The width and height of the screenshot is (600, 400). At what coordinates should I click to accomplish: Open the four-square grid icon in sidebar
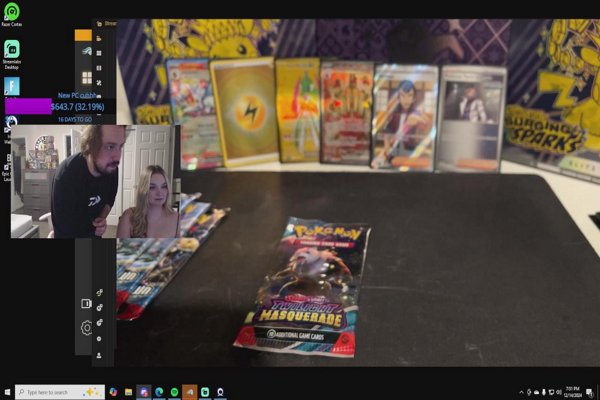[87, 78]
